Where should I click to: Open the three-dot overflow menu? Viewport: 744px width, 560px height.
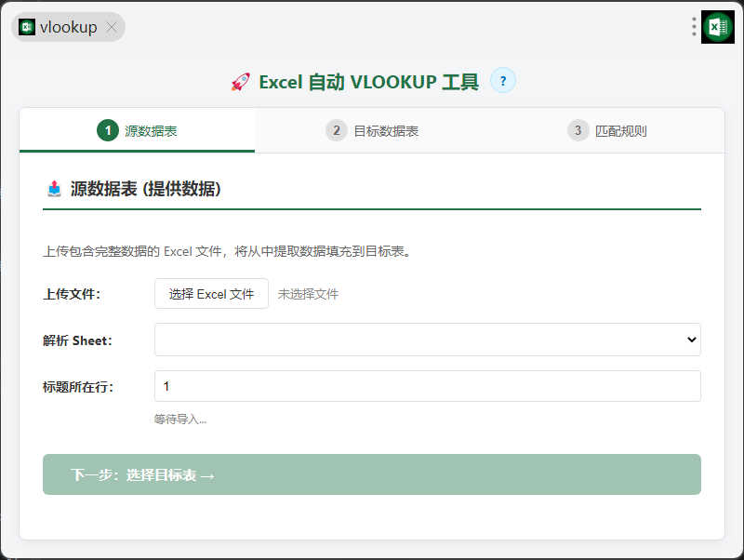[x=694, y=27]
